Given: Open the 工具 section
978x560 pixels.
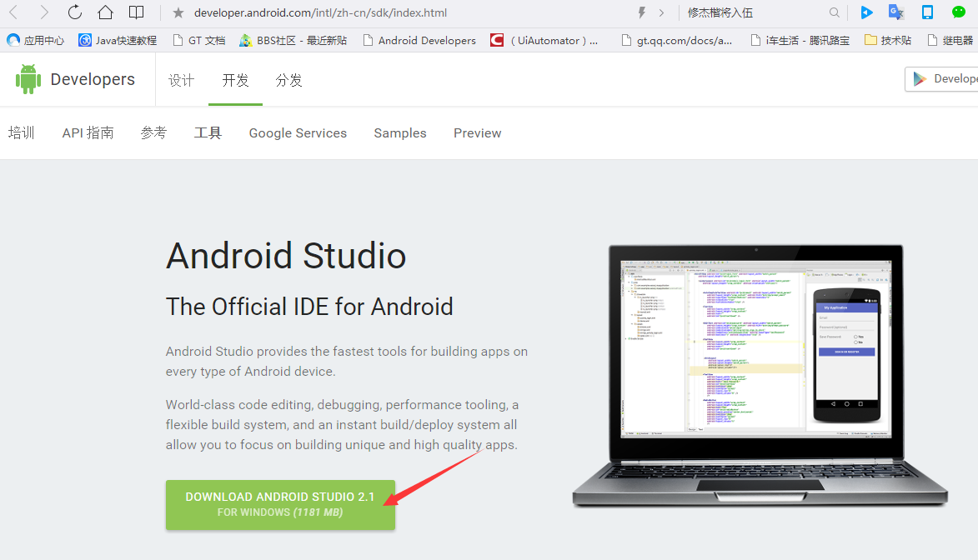Looking at the screenshot, I should point(208,132).
